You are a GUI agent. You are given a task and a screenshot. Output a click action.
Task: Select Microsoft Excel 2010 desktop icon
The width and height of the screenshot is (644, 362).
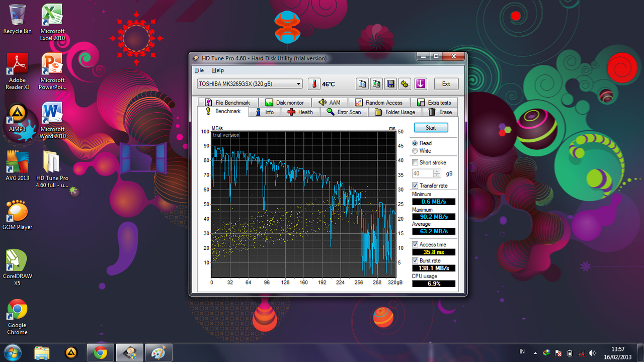(x=52, y=23)
